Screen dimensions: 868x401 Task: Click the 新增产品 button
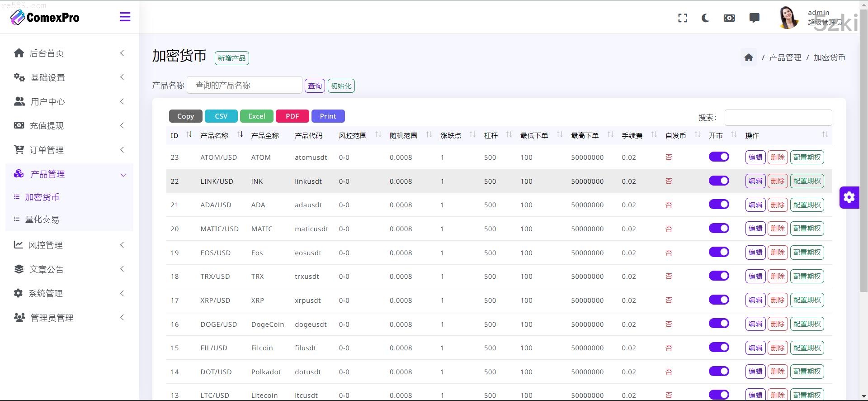(x=231, y=58)
